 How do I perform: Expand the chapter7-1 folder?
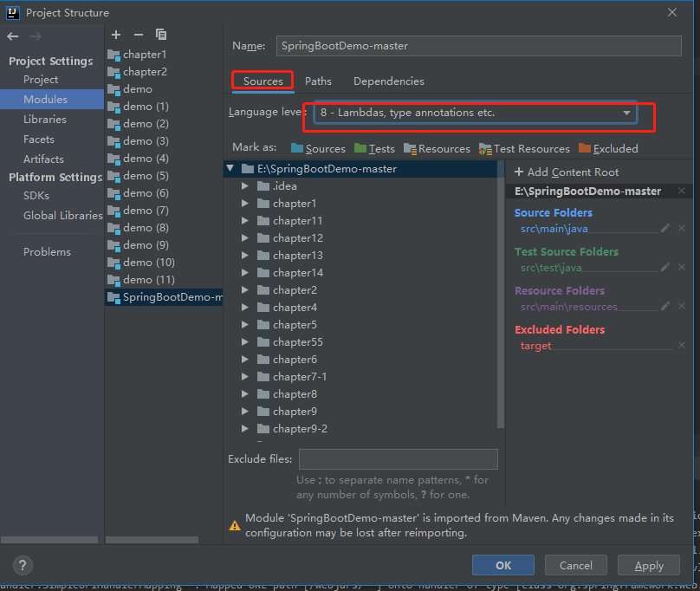click(x=244, y=377)
